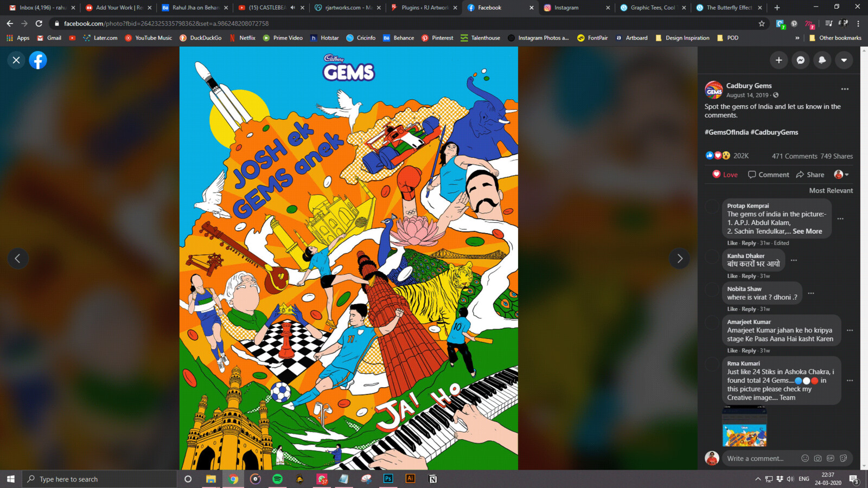Open the Cadbury Gems page name link

coord(749,86)
